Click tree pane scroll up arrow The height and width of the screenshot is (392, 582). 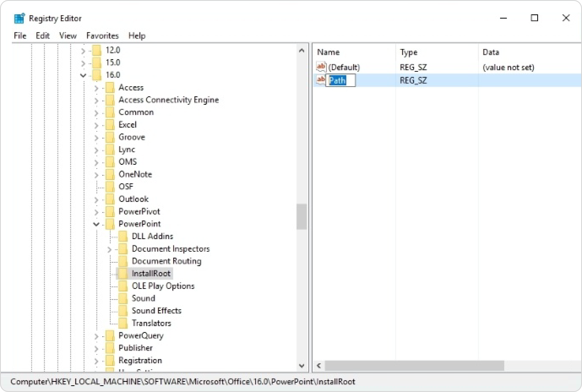[x=302, y=50]
